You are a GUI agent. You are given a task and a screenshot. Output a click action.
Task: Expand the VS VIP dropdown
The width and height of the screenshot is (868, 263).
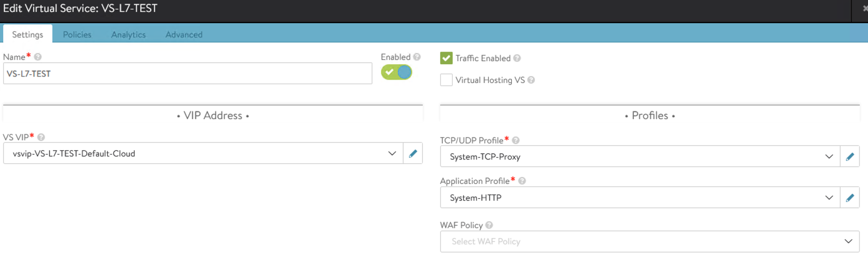(x=392, y=153)
